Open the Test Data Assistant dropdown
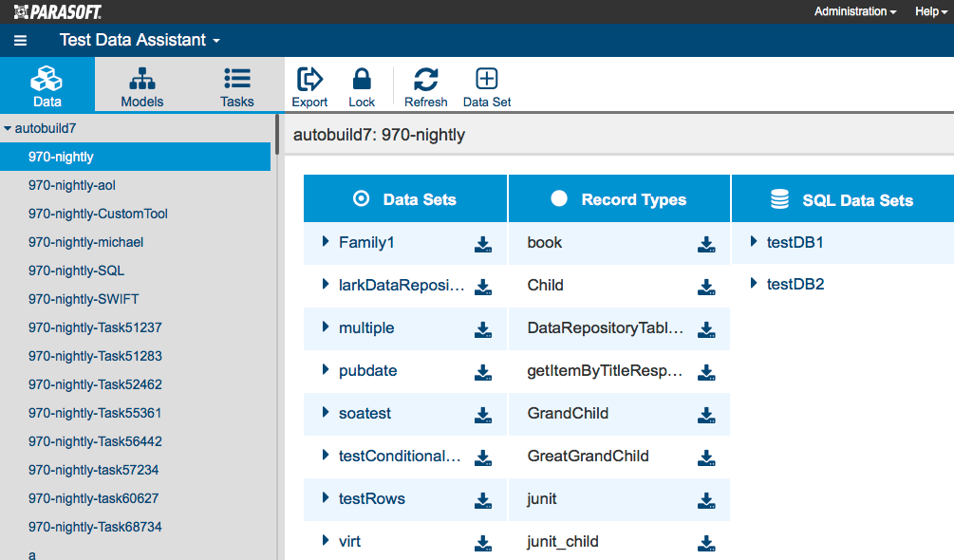The width and height of the screenshot is (954, 560). click(x=140, y=40)
